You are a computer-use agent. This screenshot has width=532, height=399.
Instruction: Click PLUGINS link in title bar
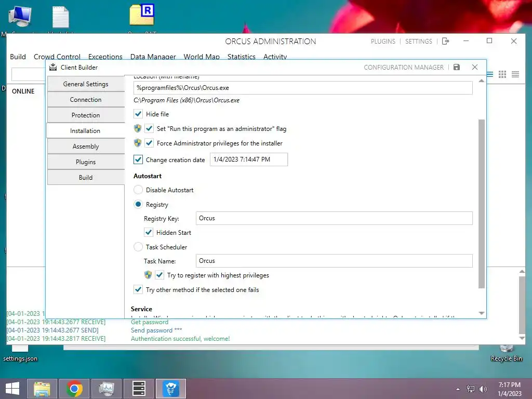[x=383, y=42]
